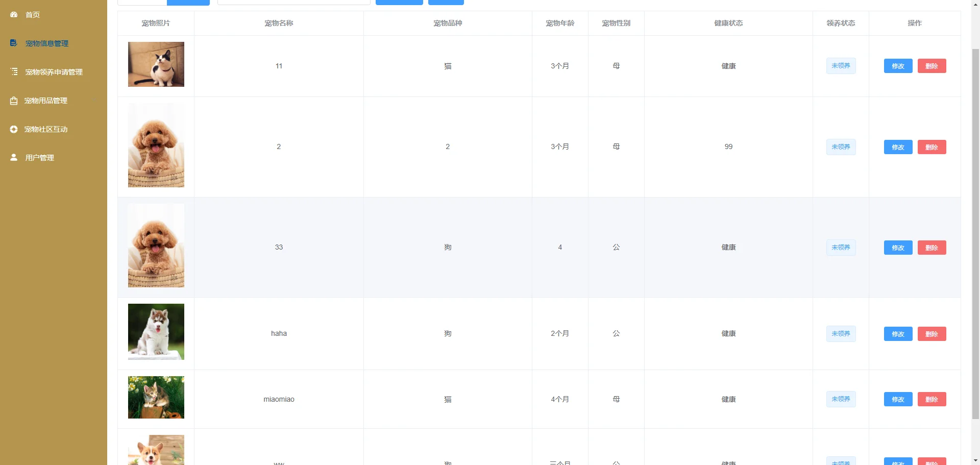Click the 宠物名称 column header
The height and width of the screenshot is (465, 980).
[x=279, y=23]
